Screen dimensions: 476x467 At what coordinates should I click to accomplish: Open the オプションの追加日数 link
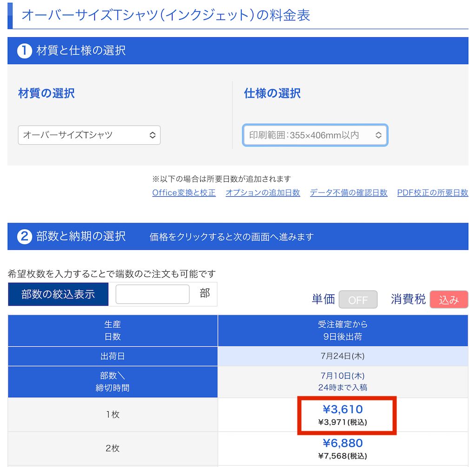[x=263, y=193]
